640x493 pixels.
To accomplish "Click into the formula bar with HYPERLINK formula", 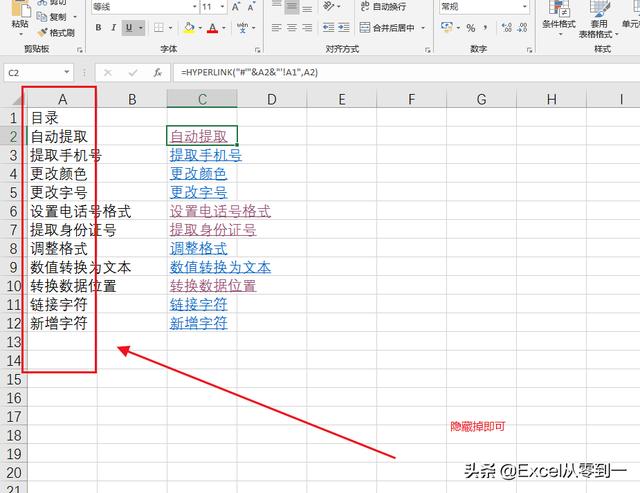I will click(407, 73).
